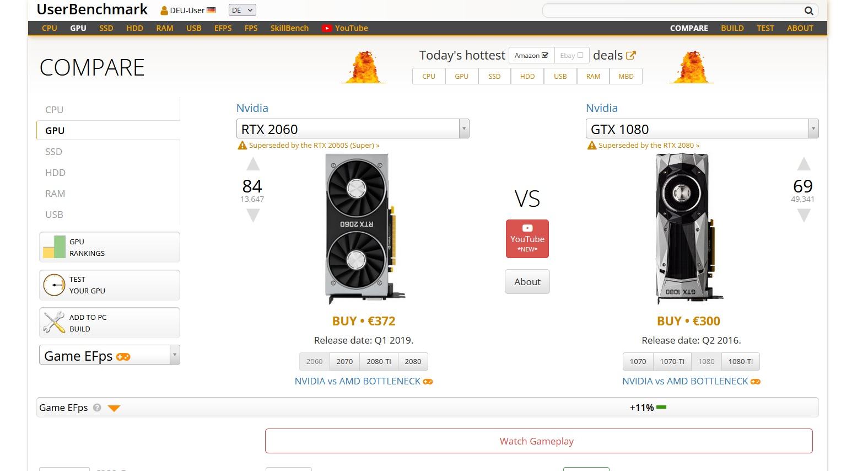
Task: Click the About button under VS
Action: pos(527,282)
